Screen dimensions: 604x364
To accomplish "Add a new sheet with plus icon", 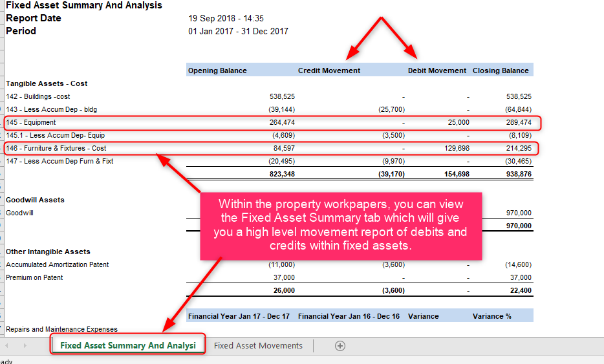I will click(x=340, y=346).
